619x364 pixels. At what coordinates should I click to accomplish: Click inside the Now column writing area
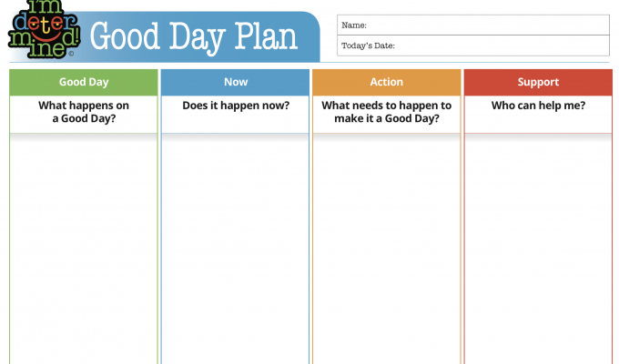[235, 248]
